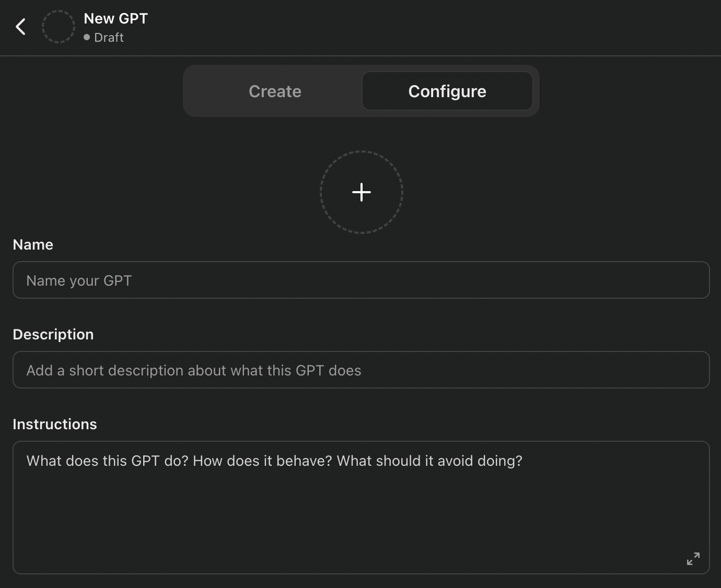Image resolution: width=721 pixels, height=588 pixels.
Task: Switch to the Create tab
Action: [275, 91]
